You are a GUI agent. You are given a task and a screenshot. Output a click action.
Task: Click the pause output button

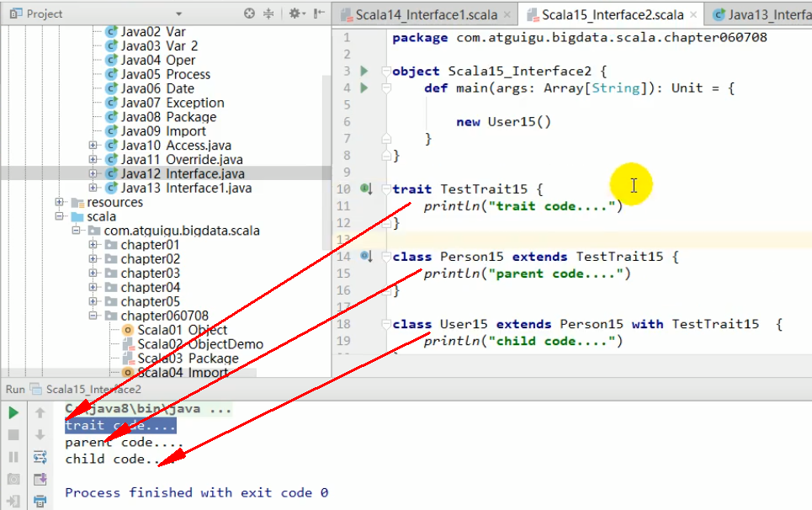(13, 457)
